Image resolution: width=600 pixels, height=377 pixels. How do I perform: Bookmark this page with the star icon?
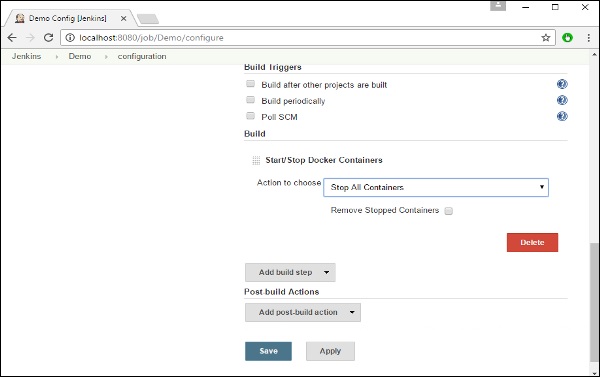(x=545, y=38)
